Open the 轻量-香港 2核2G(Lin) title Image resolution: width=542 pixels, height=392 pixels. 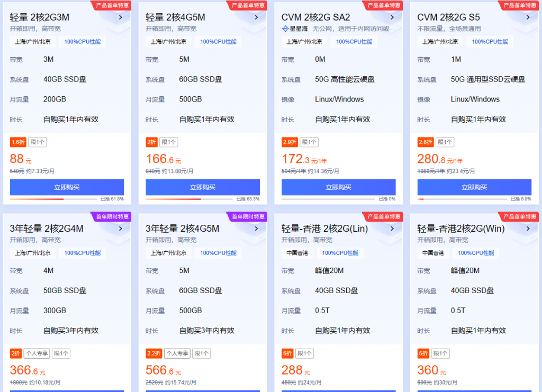pos(324,229)
